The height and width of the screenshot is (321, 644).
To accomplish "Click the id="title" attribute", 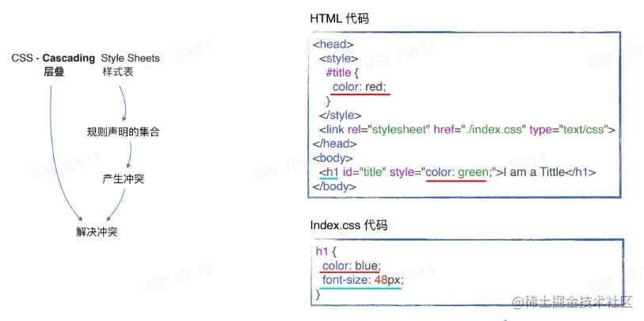I will [364, 172].
